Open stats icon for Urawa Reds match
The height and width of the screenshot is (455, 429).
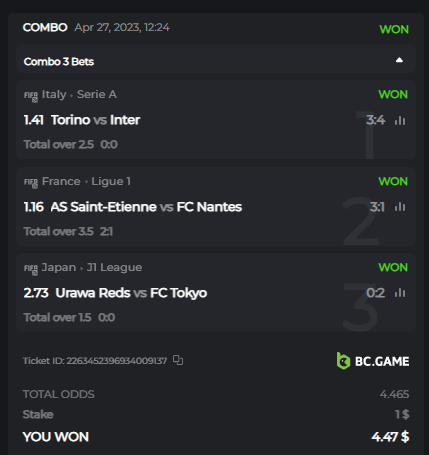pos(400,293)
